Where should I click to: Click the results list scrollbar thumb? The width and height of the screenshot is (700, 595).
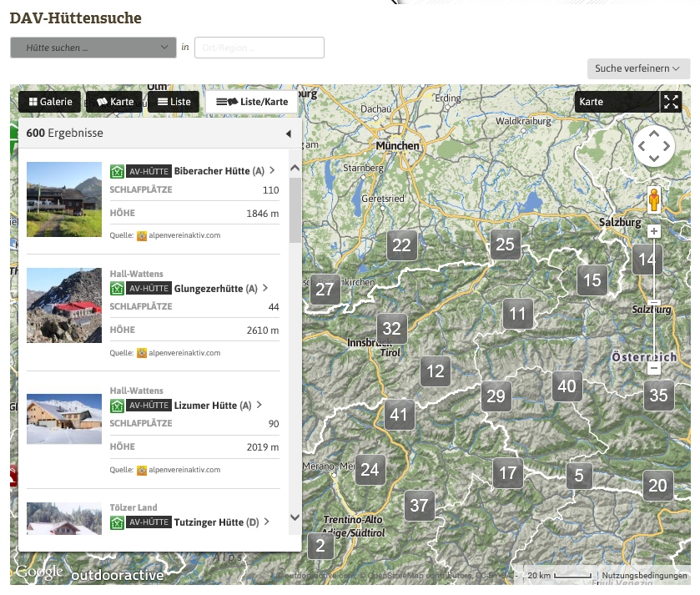pyautogui.click(x=295, y=209)
